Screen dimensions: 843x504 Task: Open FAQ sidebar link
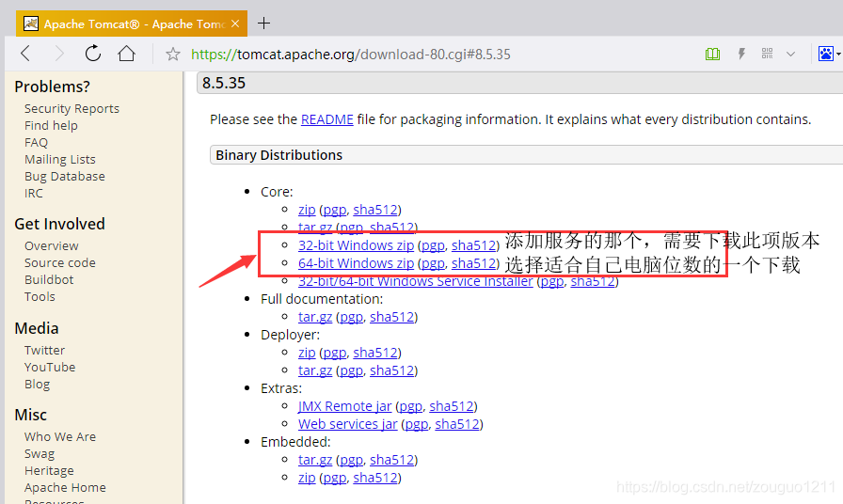click(x=36, y=142)
